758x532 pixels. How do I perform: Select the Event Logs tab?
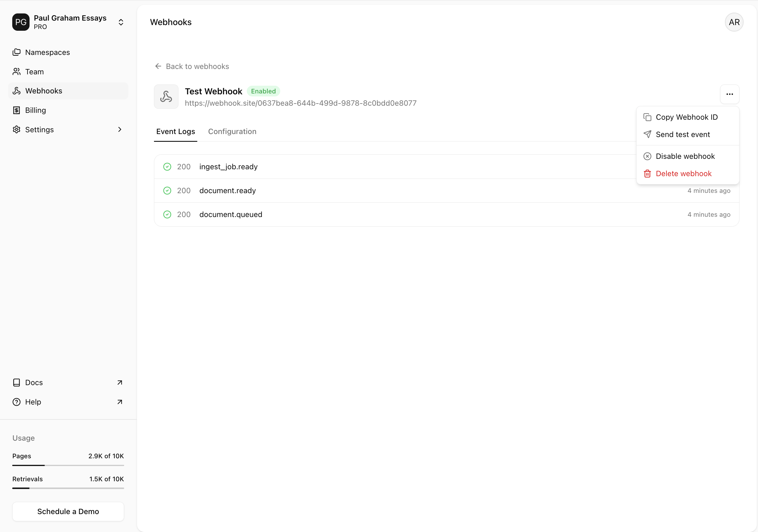[x=176, y=131]
